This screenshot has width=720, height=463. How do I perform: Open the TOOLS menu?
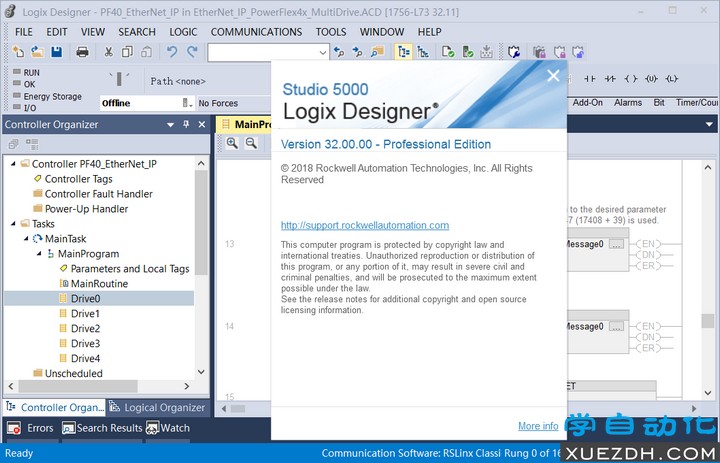(331, 32)
